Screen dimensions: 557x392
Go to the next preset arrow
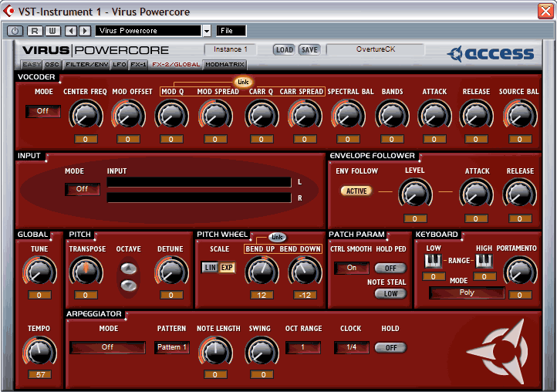85,31
